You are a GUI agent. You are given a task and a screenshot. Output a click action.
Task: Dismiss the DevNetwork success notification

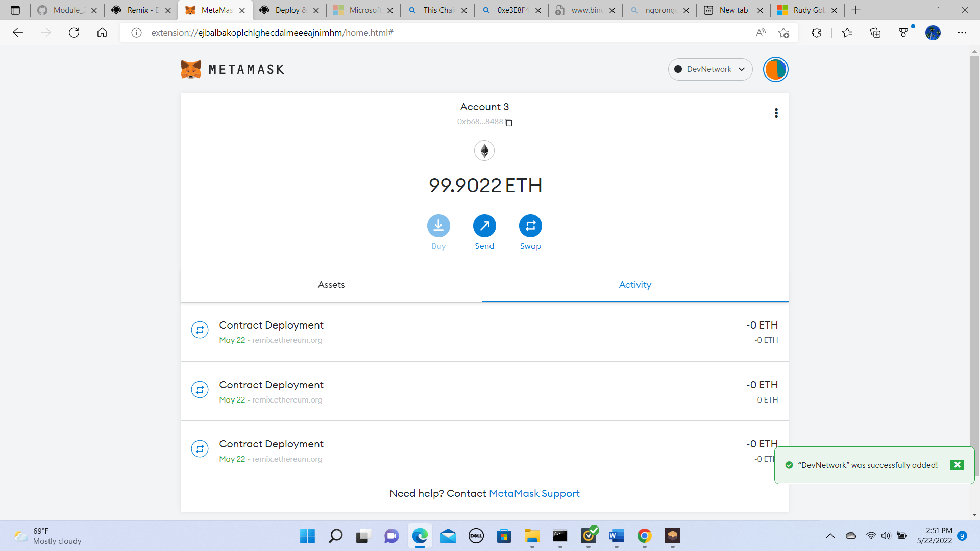[957, 465]
